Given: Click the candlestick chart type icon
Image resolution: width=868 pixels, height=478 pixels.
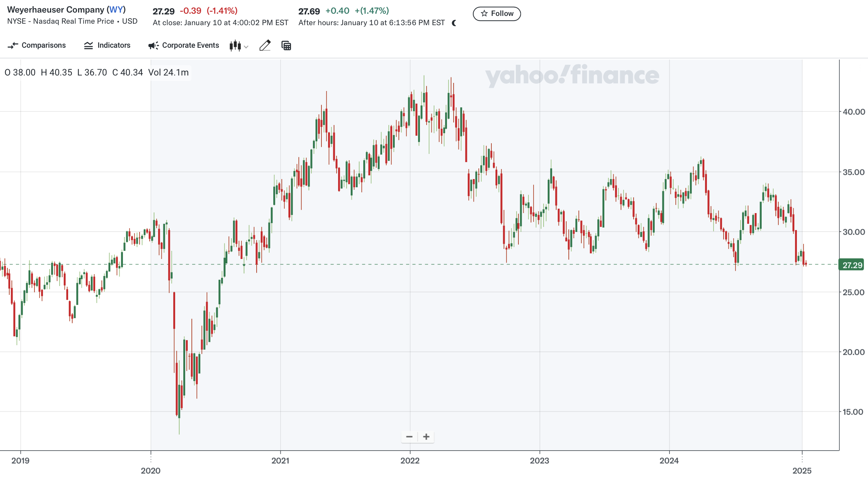Looking at the screenshot, I should [235, 46].
